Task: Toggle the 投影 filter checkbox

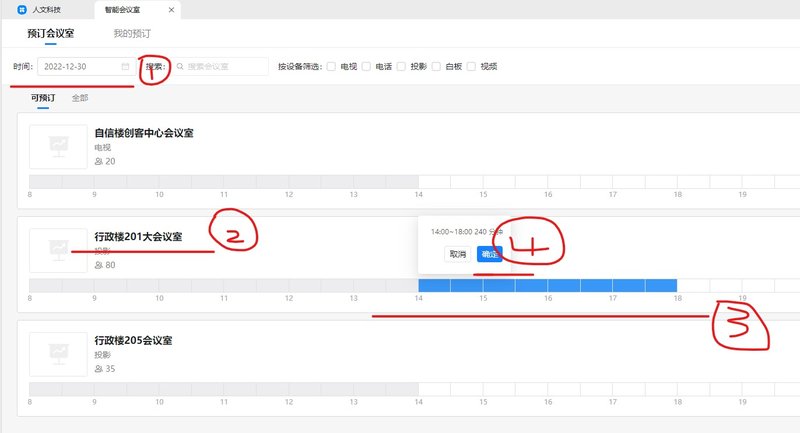Action: (401, 67)
